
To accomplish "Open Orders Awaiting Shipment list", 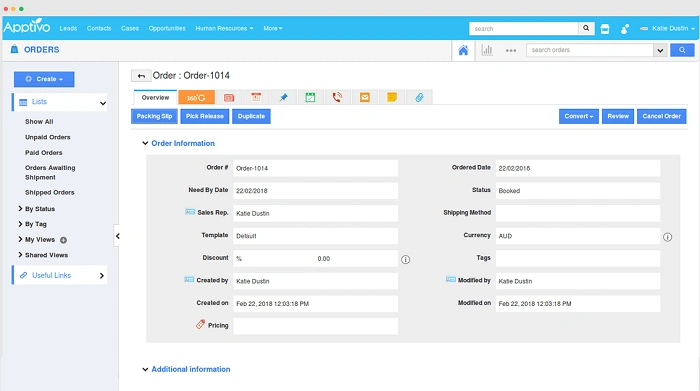I will click(x=50, y=172).
